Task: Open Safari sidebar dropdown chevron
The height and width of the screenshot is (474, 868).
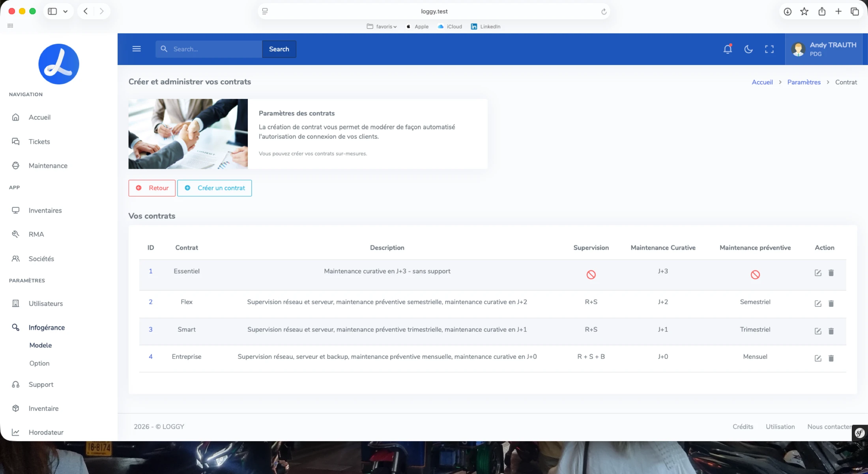Action: click(65, 11)
